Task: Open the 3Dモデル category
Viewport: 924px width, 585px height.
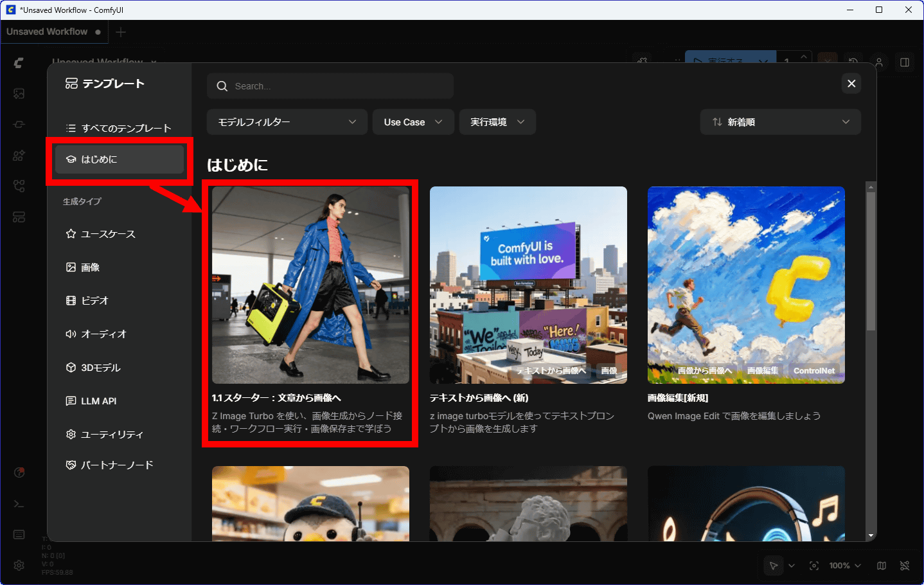Action: pyautogui.click(x=100, y=368)
